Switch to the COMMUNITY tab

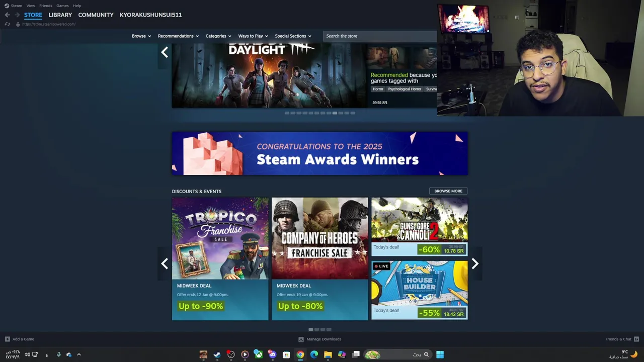tap(96, 15)
